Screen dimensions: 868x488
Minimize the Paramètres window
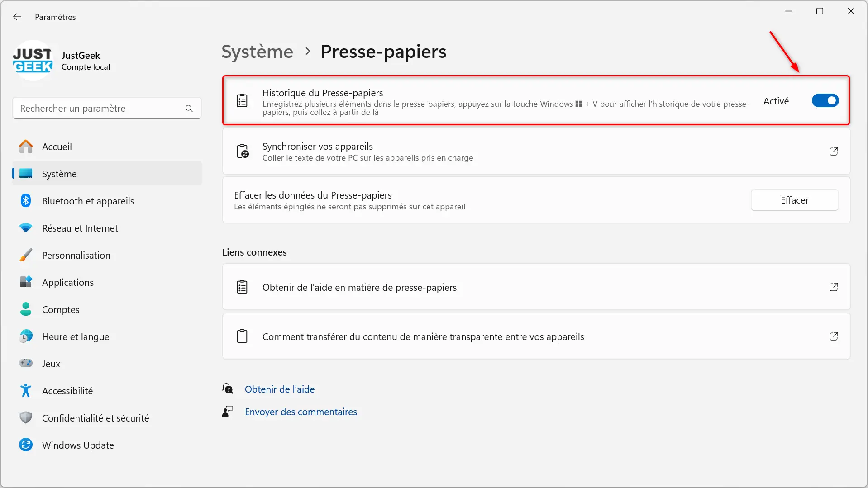point(788,11)
